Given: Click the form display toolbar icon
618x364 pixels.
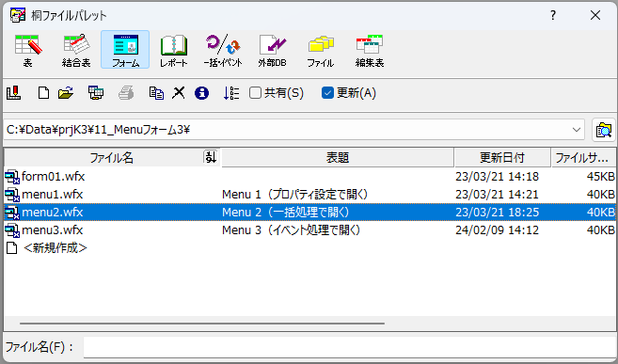Looking at the screenshot, I should point(96,93).
